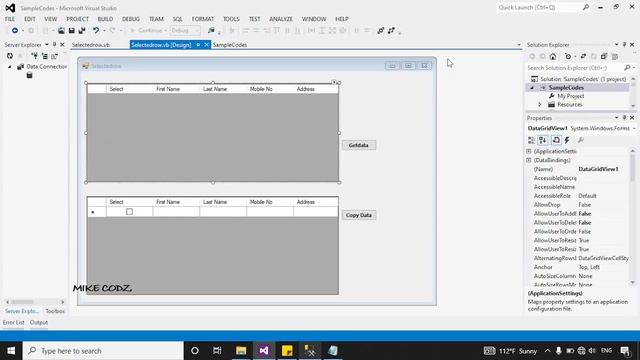Click the (Name) property value DataGridView1

(x=598, y=169)
